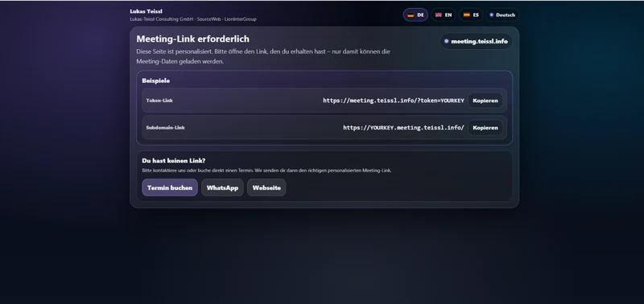
Task: Click the German flag icon
Action: 411,15
